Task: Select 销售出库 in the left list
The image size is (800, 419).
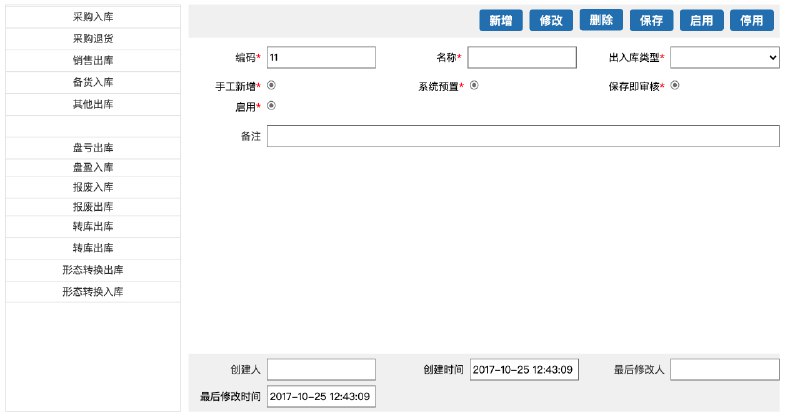Action: coord(93,60)
